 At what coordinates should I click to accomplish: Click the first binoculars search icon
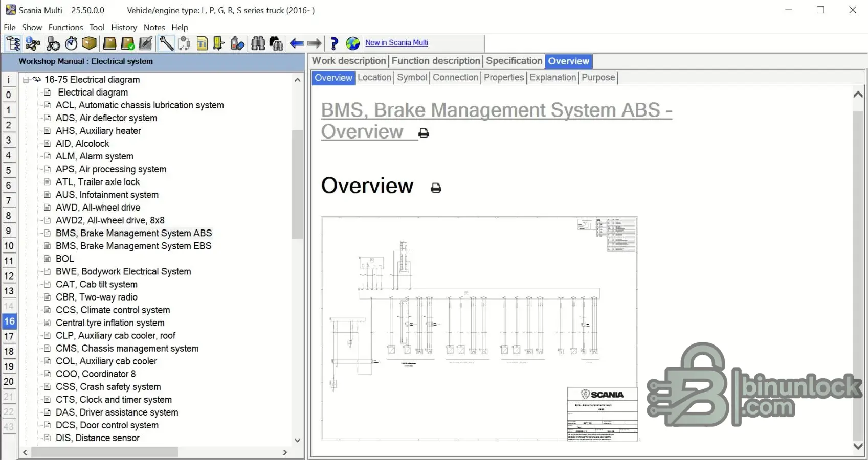(258, 43)
